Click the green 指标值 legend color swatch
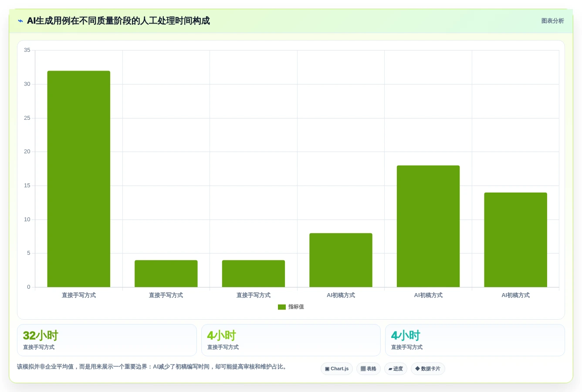This screenshot has height=392, width=582. click(x=282, y=307)
